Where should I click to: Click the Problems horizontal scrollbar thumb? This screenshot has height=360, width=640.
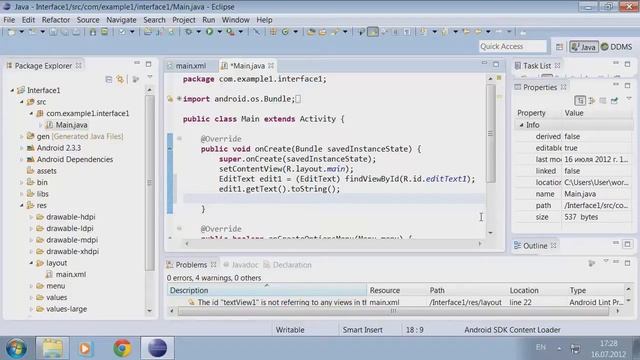[x=393, y=311]
